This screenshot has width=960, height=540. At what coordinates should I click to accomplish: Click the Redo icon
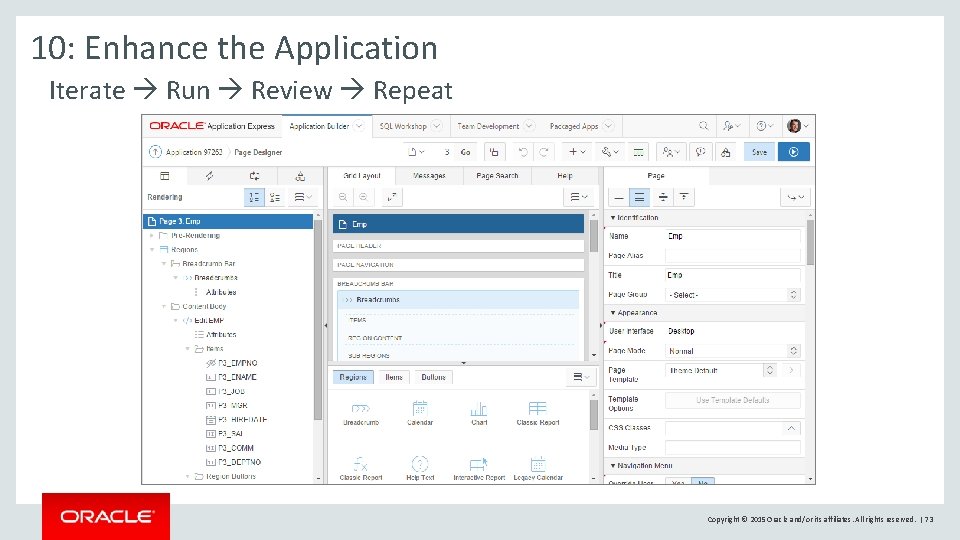[x=544, y=152]
